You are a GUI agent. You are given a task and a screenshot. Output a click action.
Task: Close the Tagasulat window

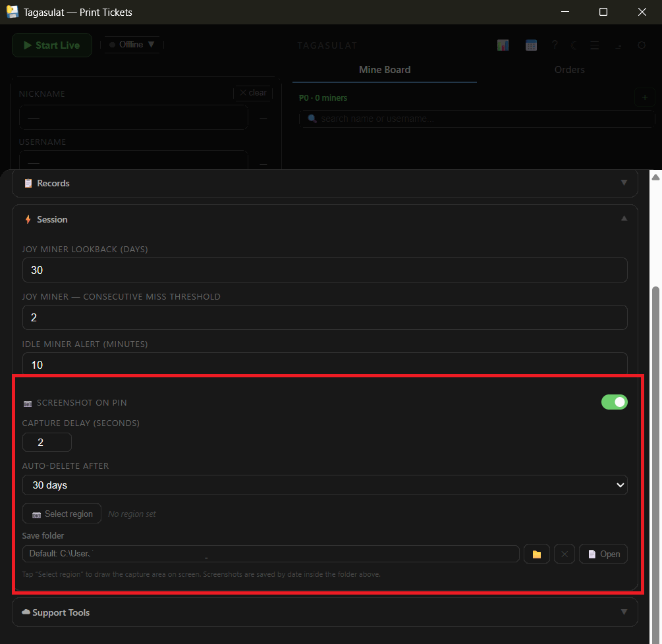pos(642,12)
